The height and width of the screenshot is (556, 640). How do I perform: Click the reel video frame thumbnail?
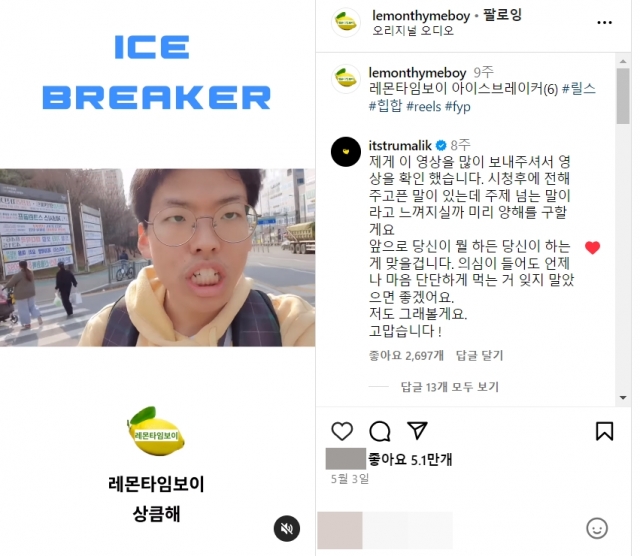click(x=157, y=258)
